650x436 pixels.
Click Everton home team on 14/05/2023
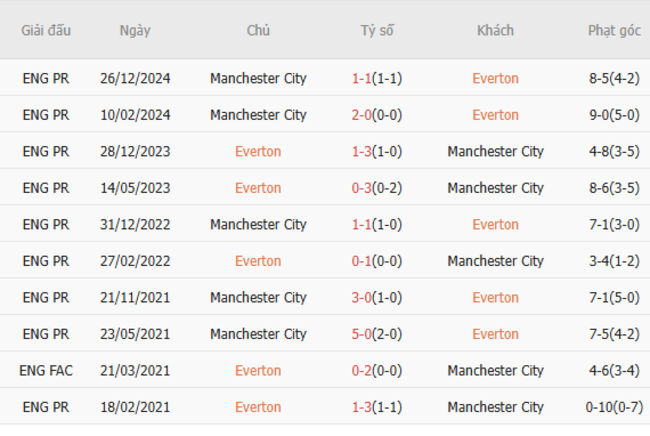(258, 188)
